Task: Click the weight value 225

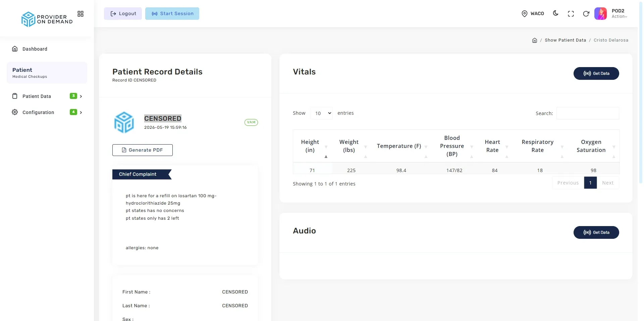Action: click(351, 170)
